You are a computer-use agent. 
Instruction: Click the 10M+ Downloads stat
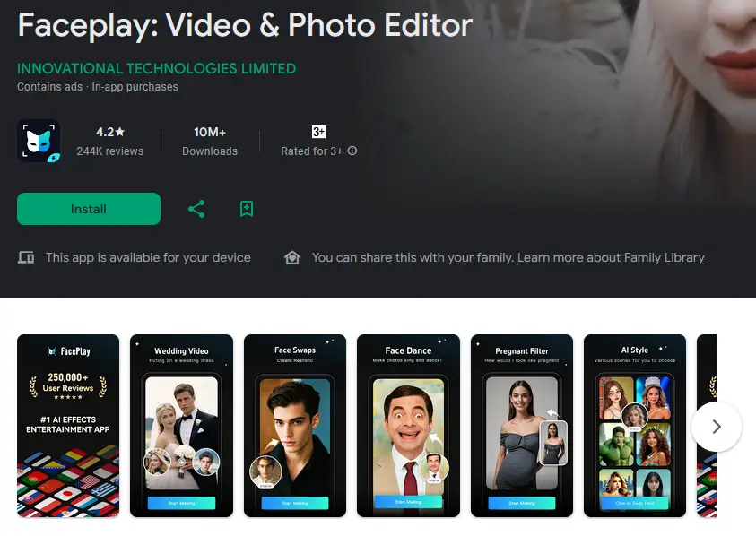tap(210, 142)
